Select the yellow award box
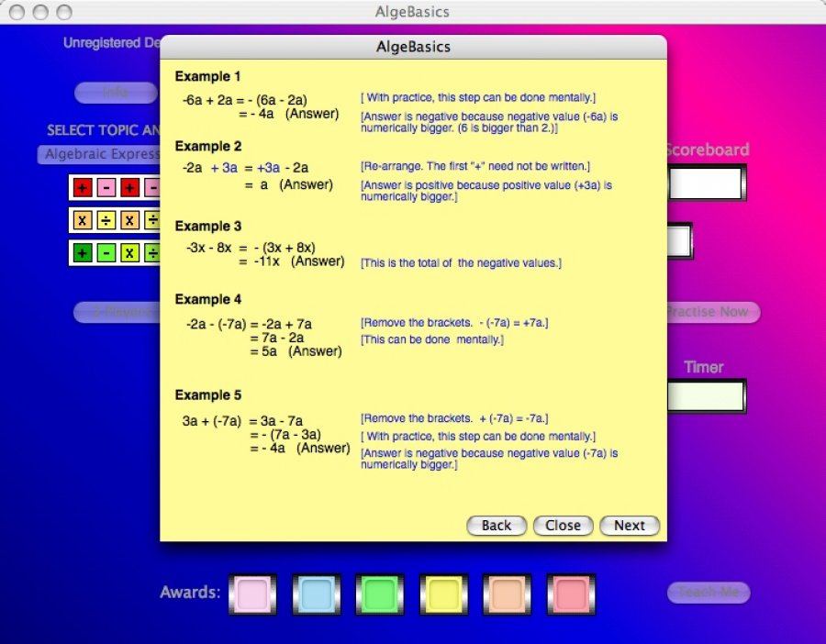The image size is (826, 644). click(x=444, y=594)
